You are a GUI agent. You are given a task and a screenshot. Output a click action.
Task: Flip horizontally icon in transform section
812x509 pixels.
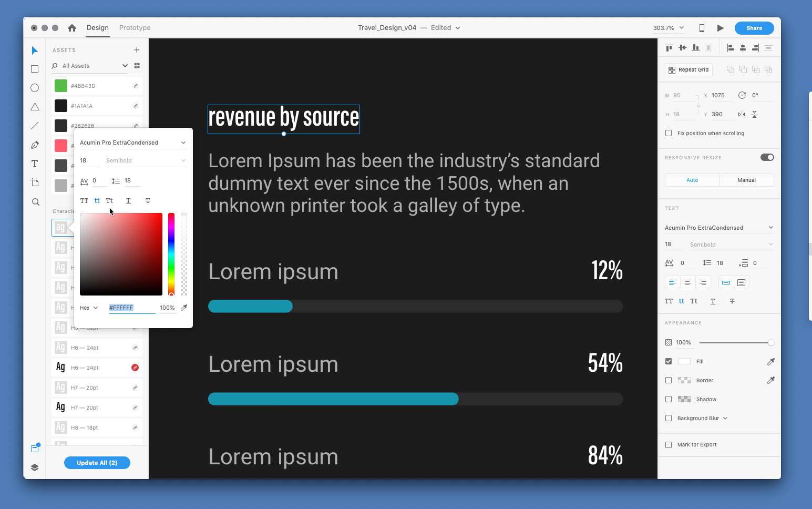click(x=742, y=114)
